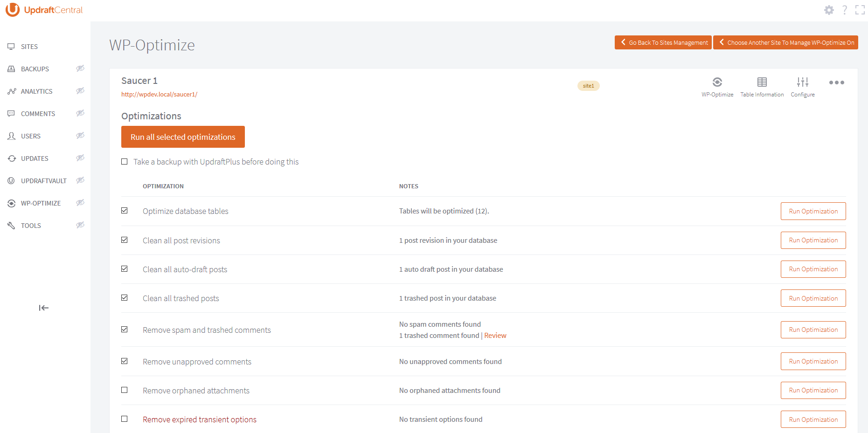Toggle visibility eye next to Analytics
Image resolution: width=868 pixels, height=433 pixels.
pyautogui.click(x=80, y=91)
